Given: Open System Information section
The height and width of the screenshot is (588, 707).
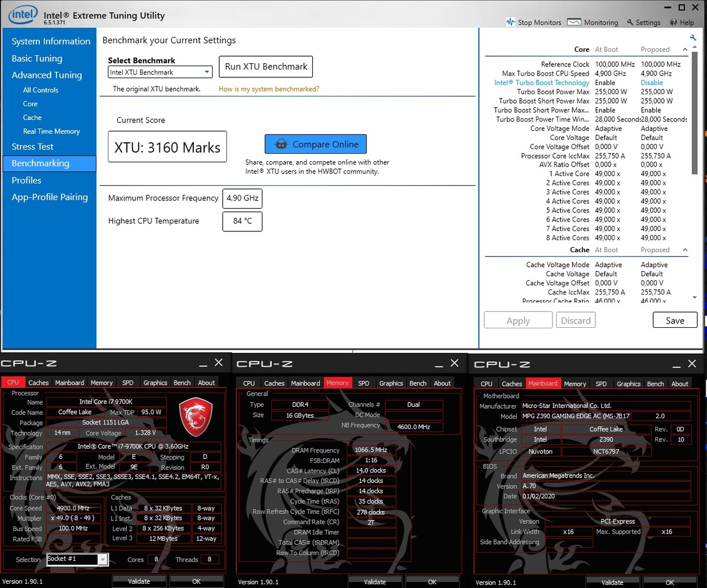Looking at the screenshot, I should coord(51,41).
